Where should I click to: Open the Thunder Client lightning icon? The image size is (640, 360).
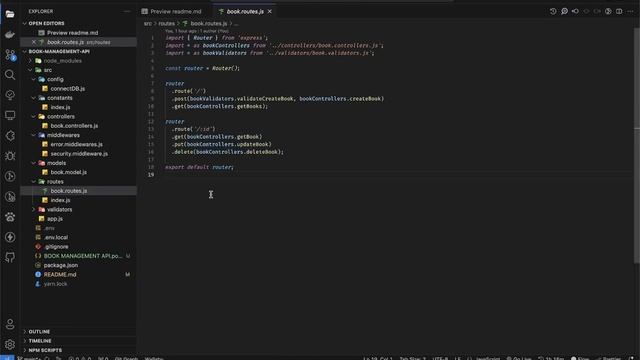pos(10,237)
